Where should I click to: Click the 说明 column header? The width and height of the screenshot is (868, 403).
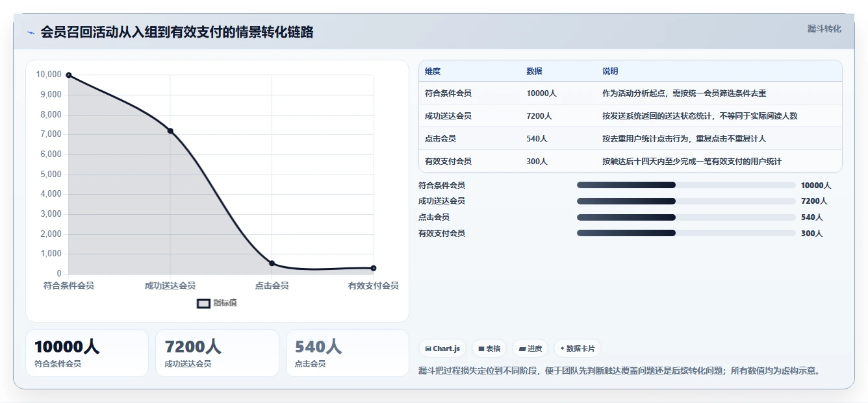click(x=610, y=71)
